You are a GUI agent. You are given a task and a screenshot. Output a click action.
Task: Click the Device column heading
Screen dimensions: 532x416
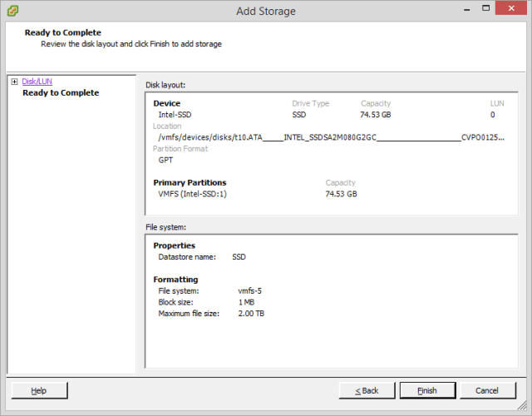(166, 103)
